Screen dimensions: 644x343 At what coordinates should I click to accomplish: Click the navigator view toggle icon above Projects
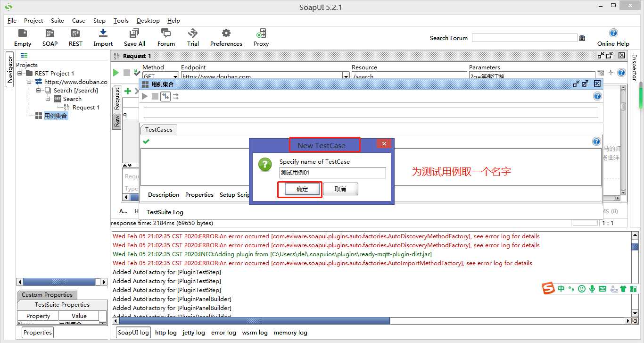pyautogui.click(x=24, y=55)
